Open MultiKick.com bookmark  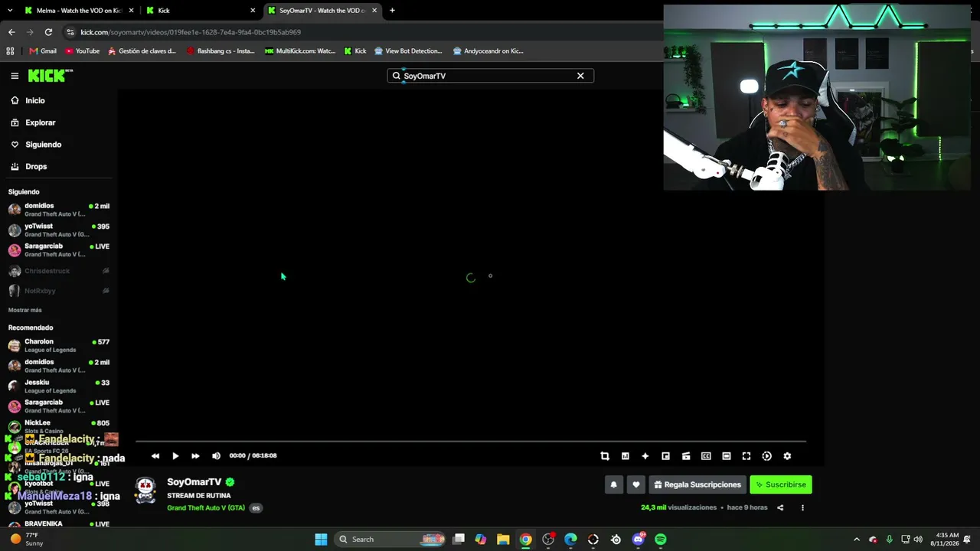(x=300, y=51)
